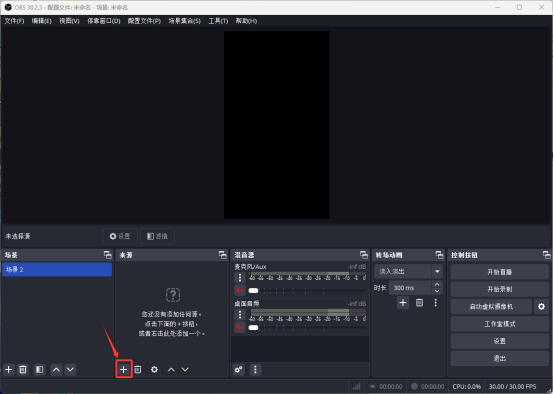This screenshot has width=554, height=394.
Task: Click the streaming timer 00:00:00 in status bar
Action: pos(391,387)
